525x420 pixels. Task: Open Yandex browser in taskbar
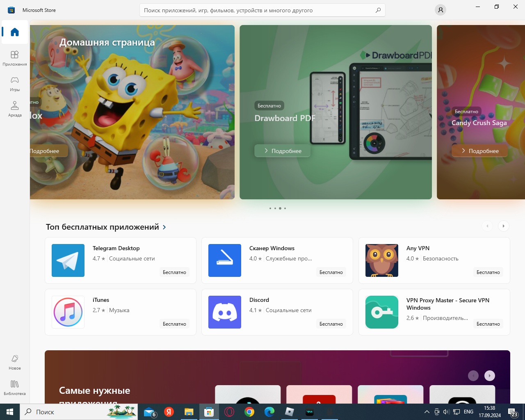(169, 412)
